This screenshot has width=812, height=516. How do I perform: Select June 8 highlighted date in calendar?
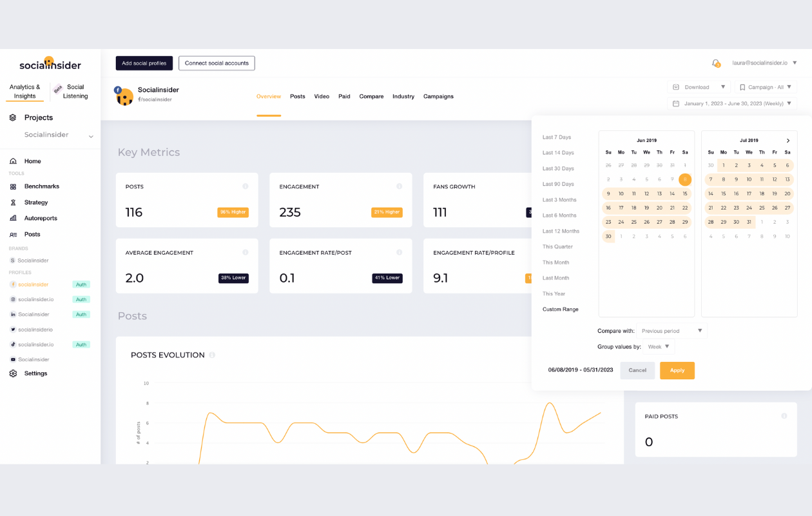pyautogui.click(x=685, y=179)
